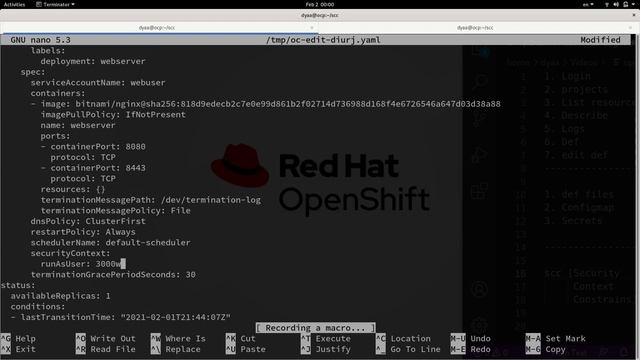Click the network status icon in top bar
Viewport: 640px width, 360px height.
(607, 4)
